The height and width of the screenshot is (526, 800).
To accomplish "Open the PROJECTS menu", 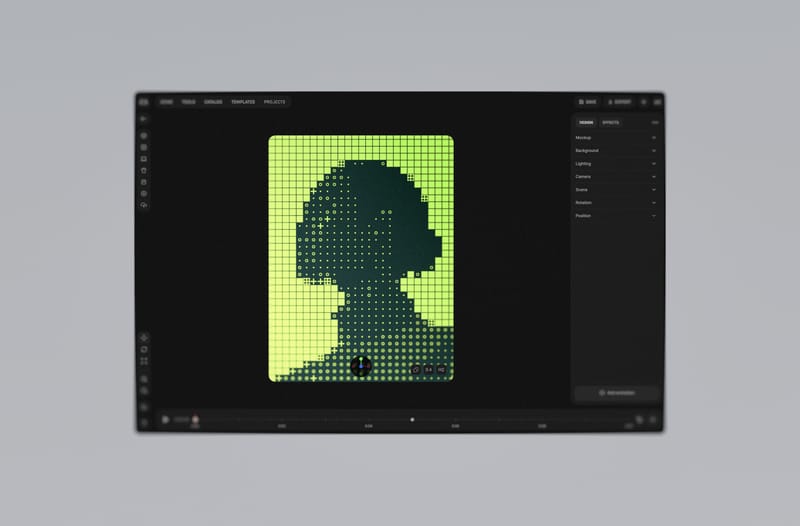I will [x=274, y=102].
